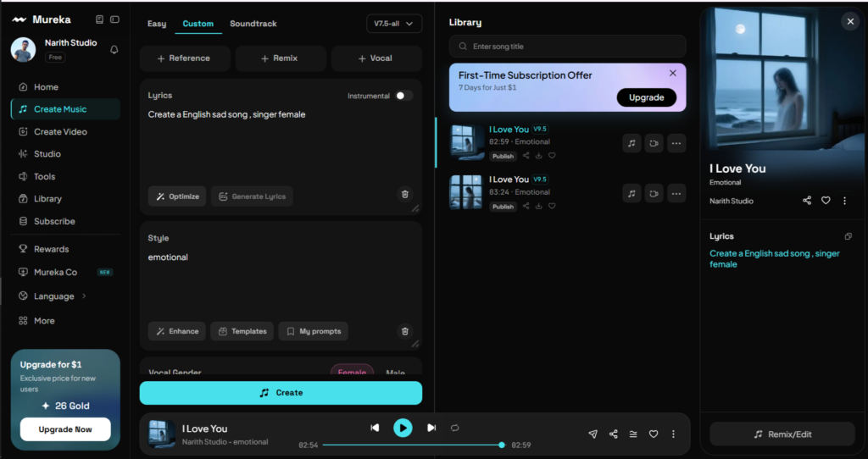Open player bar three-dot menu
The width and height of the screenshot is (868, 459).
coord(673,434)
